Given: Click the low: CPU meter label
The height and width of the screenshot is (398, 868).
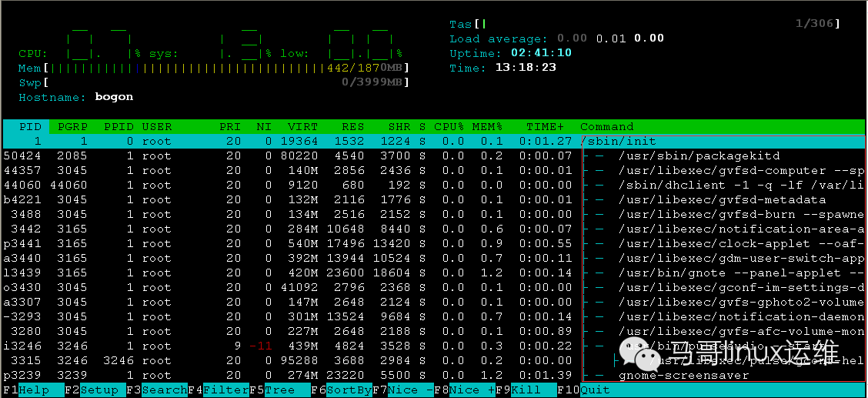Looking at the screenshot, I should click(x=295, y=54).
